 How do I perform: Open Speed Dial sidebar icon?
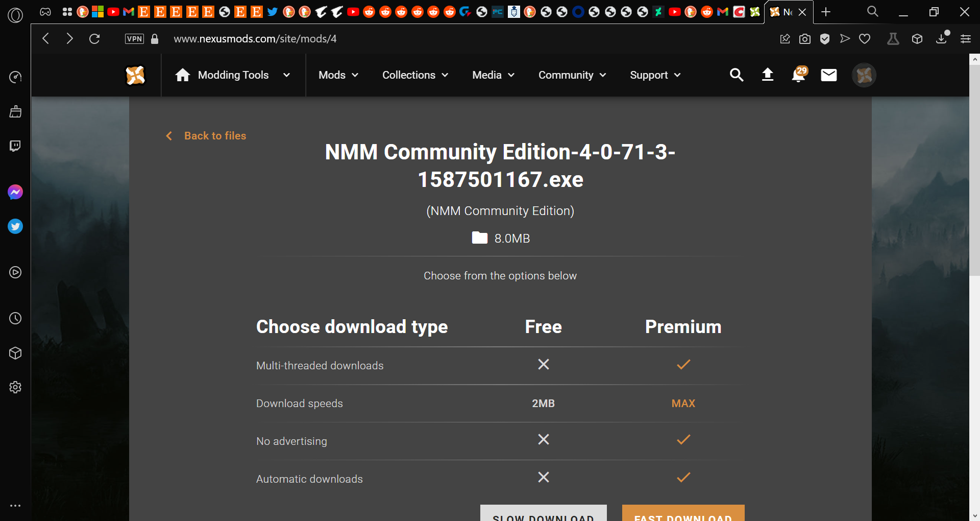[x=15, y=77]
